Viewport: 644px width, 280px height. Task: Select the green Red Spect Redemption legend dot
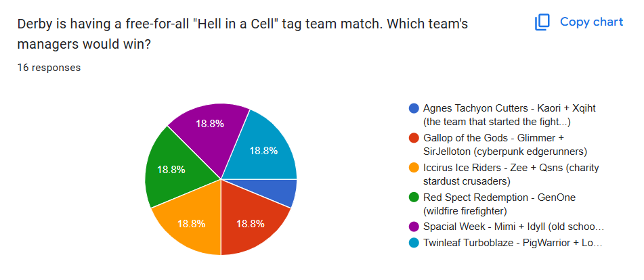[x=414, y=197]
